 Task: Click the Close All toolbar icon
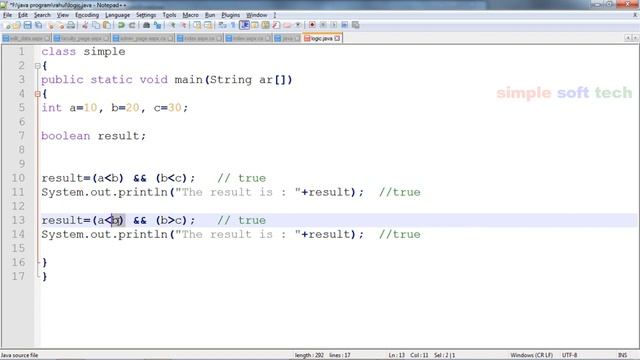pyautogui.click(x=61, y=25)
